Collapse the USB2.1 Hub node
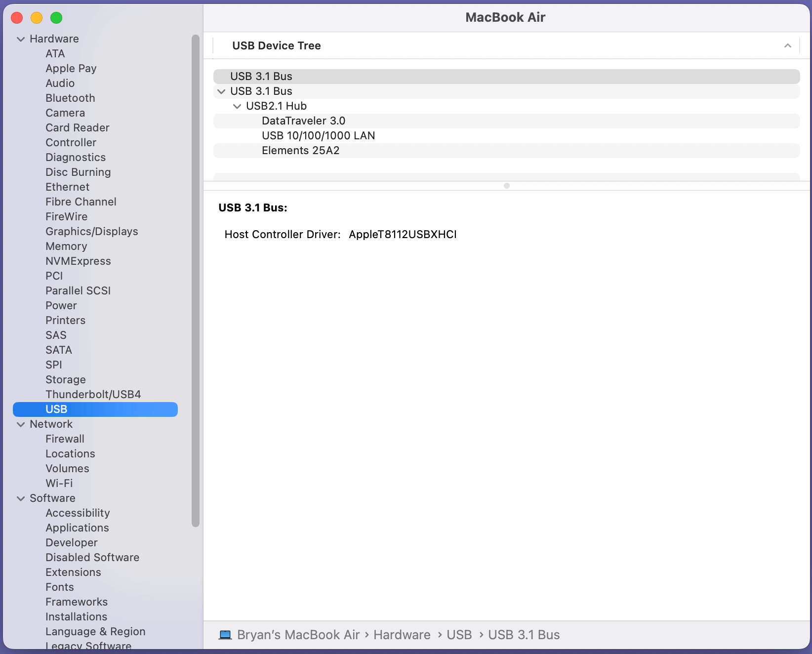The image size is (812, 654). pos(237,106)
